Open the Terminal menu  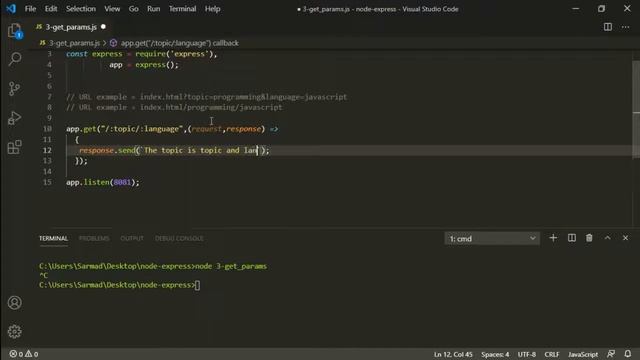click(x=182, y=9)
